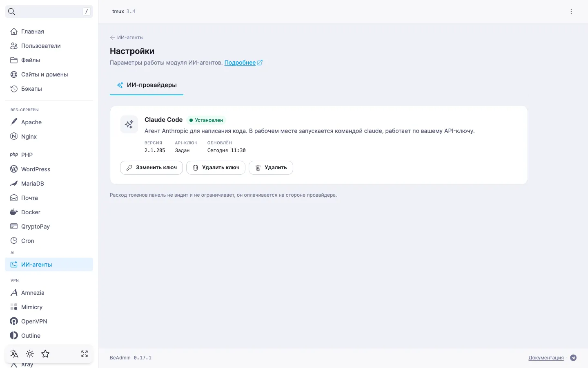Open Сайты и домены section
Viewport: 588px width, 368px height.
(49, 74)
